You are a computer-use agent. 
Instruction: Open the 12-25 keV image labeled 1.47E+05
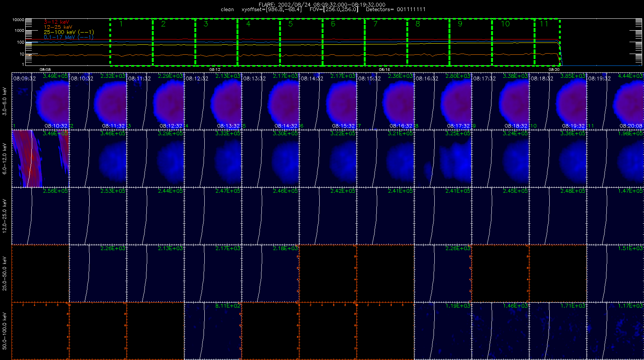pyautogui.click(x=615, y=216)
